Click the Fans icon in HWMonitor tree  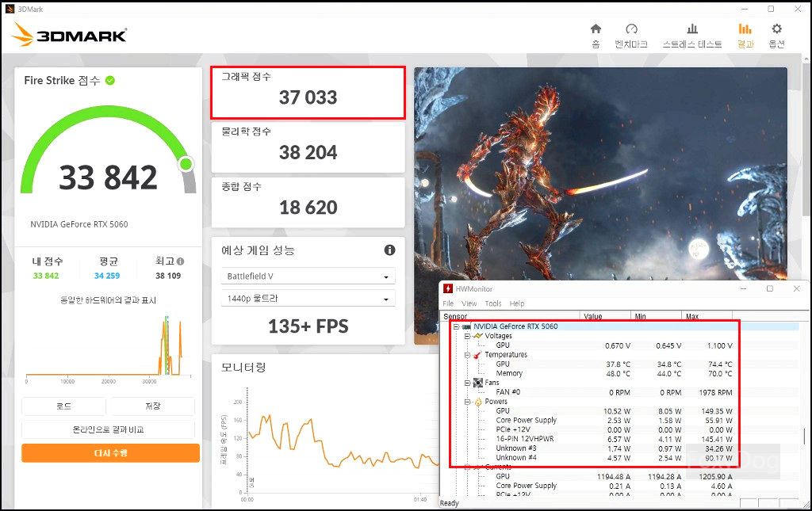(477, 383)
